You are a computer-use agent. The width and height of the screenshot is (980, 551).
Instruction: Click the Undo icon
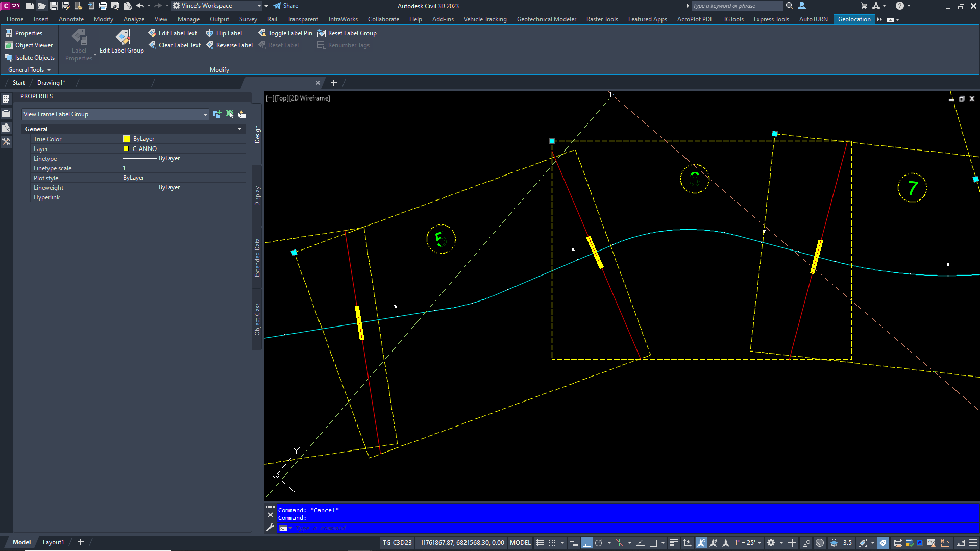tap(139, 6)
